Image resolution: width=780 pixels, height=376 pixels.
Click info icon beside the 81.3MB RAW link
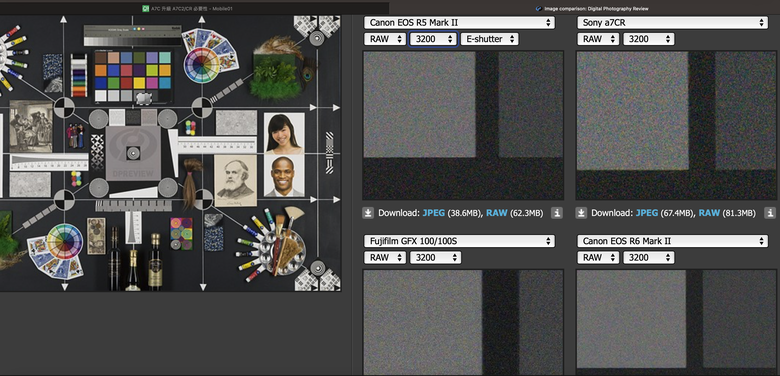pyautogui.click(x=770, y=213)
